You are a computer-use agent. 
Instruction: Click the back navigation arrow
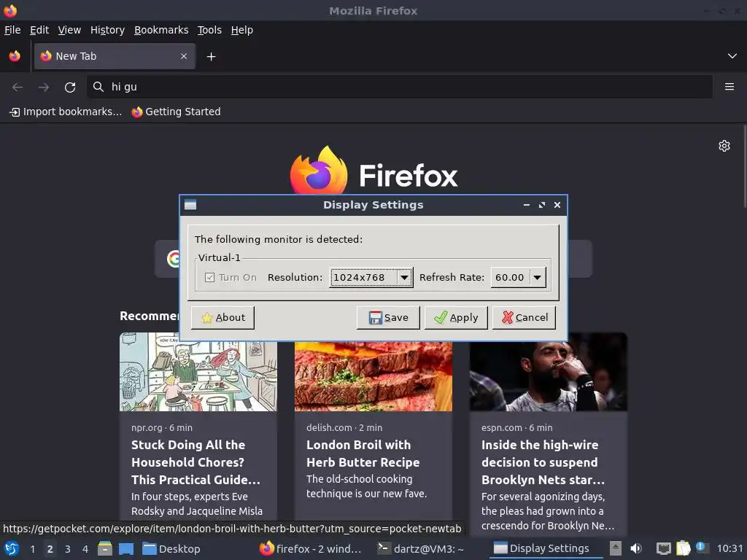[x=18, y=87]
